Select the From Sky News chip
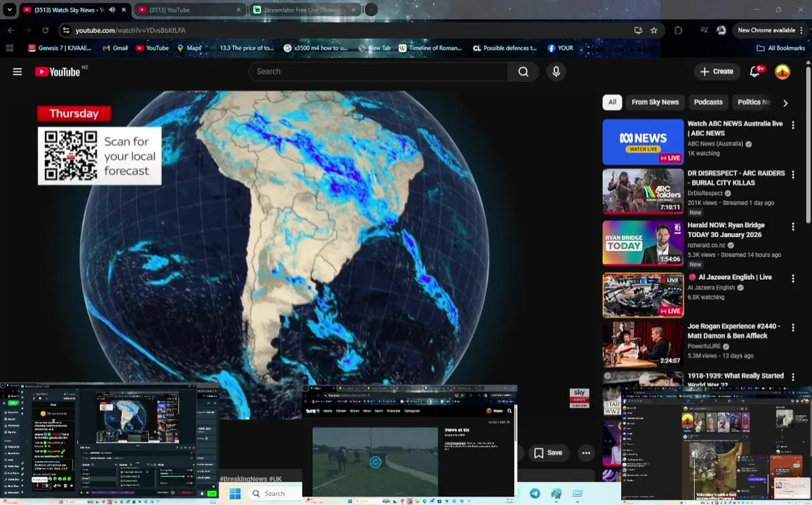The width and height of the screenshot is (812, 505). pos(655,102)
